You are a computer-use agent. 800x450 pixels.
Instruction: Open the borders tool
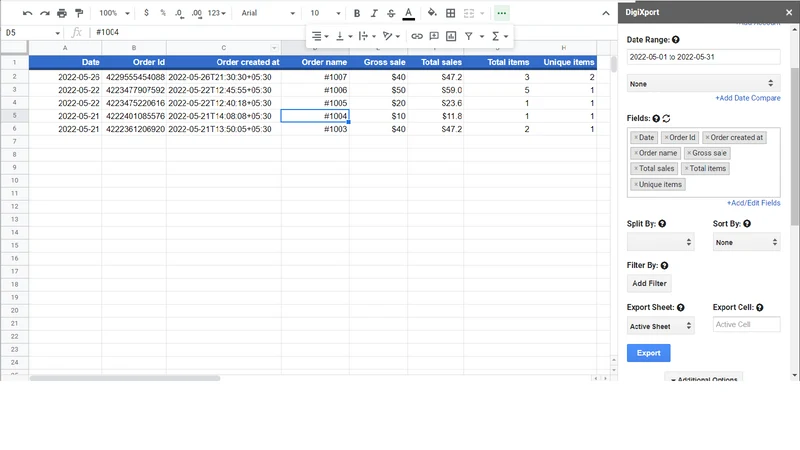click(451, 13)
